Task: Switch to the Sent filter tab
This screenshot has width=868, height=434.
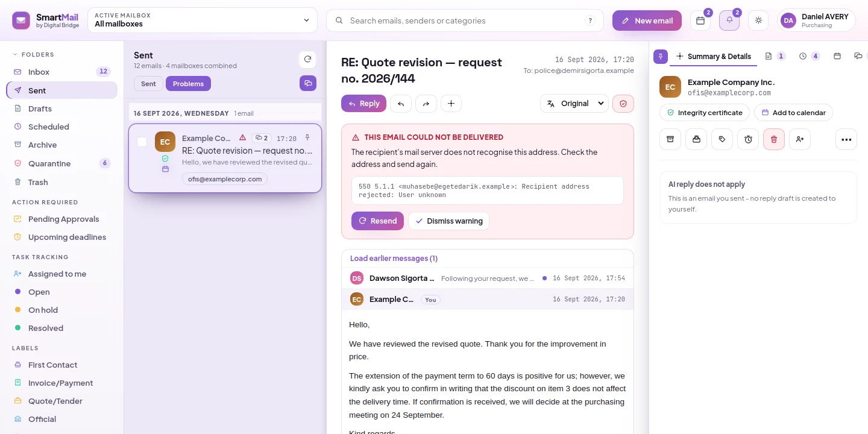Action: [148, 84]
